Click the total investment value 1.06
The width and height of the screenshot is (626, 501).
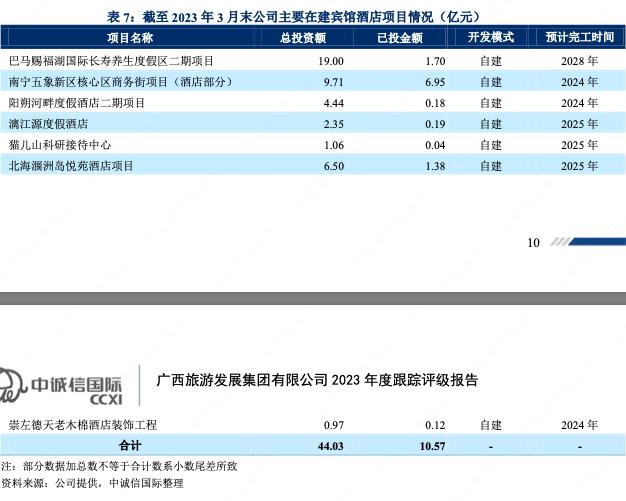[334, 145]
